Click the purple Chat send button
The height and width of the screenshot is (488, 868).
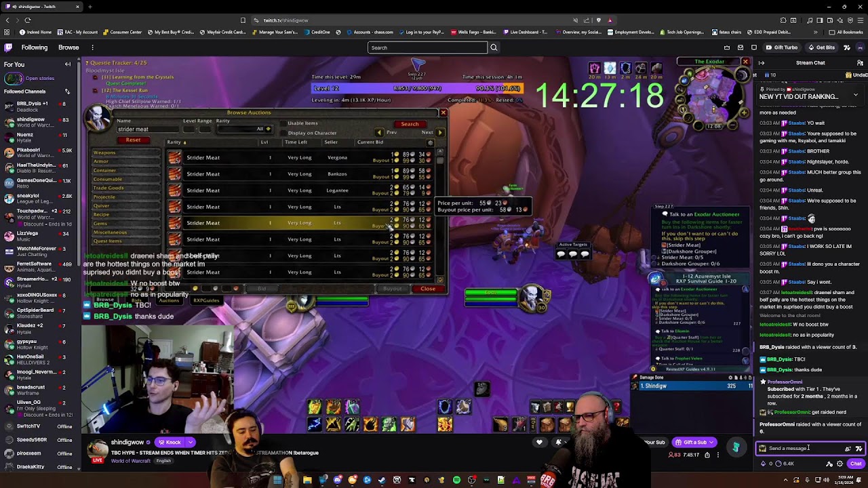click(x=856, y=464)
